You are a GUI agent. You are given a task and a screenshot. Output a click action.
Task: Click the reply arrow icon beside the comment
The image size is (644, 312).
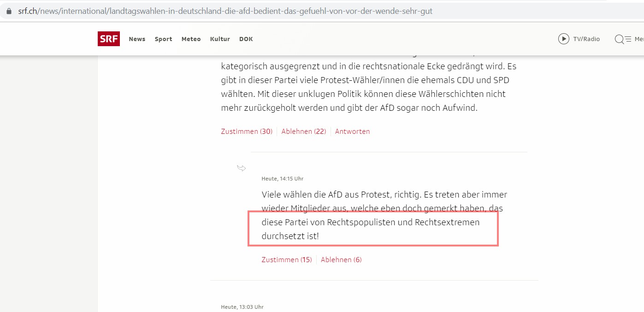pyautogui.click(x=241, y=168)
